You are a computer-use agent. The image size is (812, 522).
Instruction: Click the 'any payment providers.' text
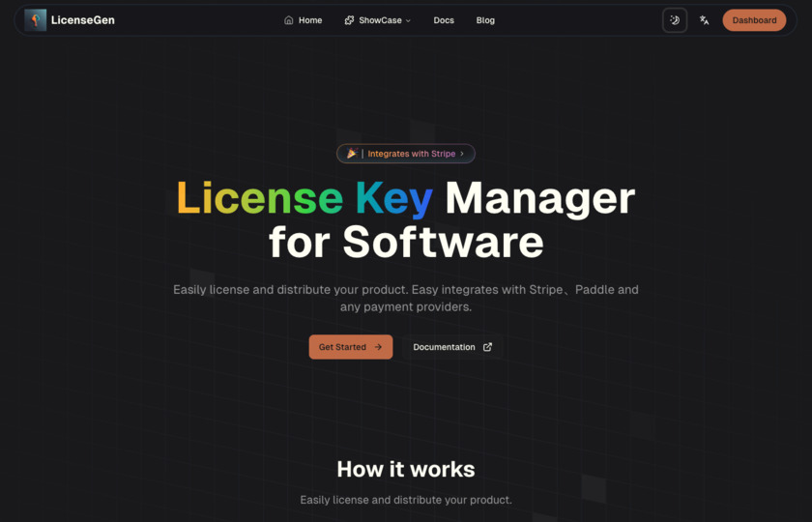405,306
